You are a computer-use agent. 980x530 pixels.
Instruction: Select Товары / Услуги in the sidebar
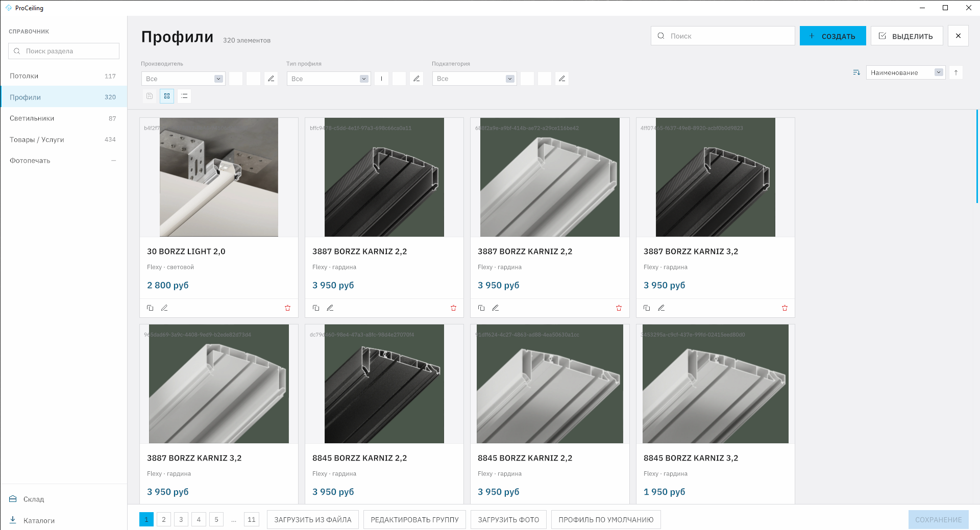[x=63, y=139]
